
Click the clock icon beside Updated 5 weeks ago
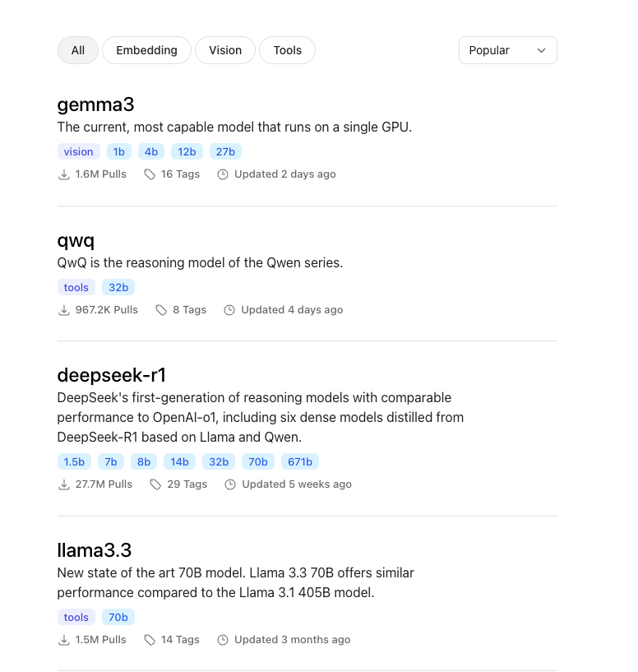(x=230, y=484)
